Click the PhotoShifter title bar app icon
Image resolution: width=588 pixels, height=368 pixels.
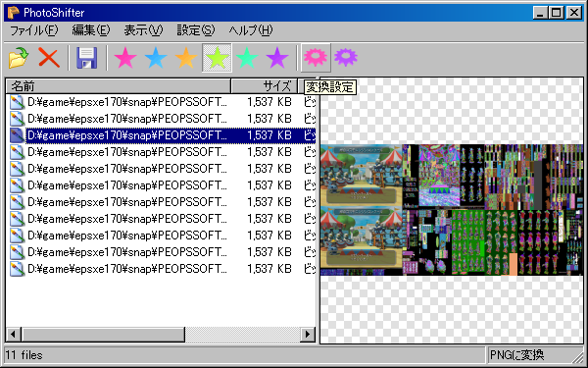14,13
